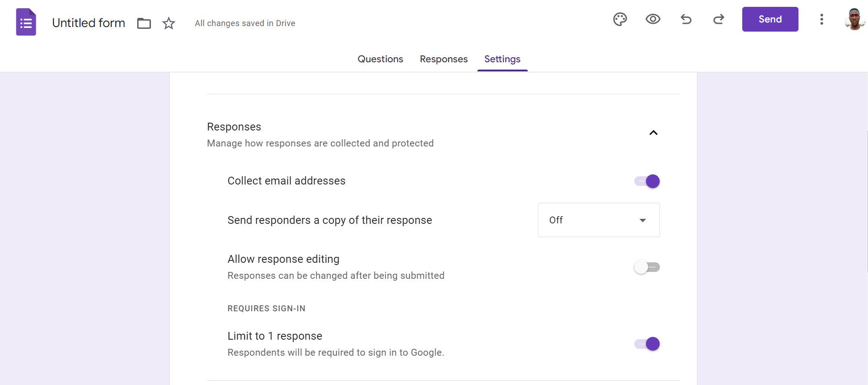
Task: Enable Allow response editing toggle
Action: 647,267
